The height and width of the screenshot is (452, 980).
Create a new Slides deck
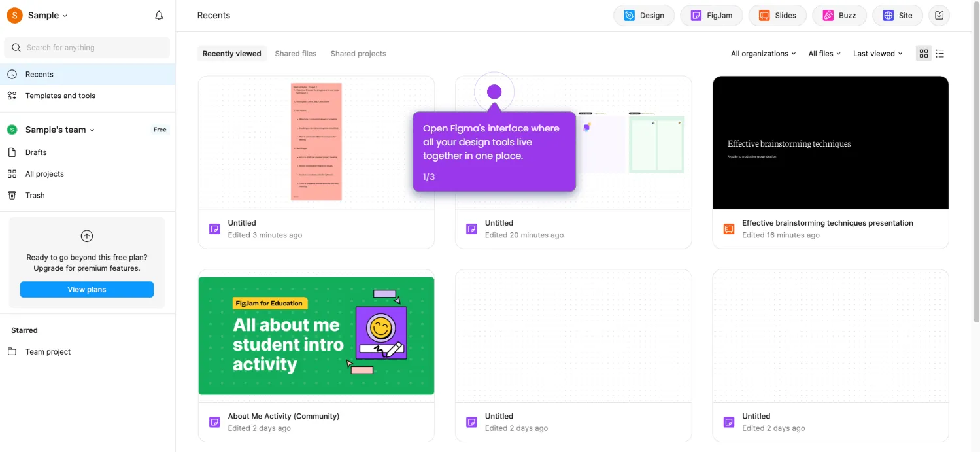(x=777, y=16)
